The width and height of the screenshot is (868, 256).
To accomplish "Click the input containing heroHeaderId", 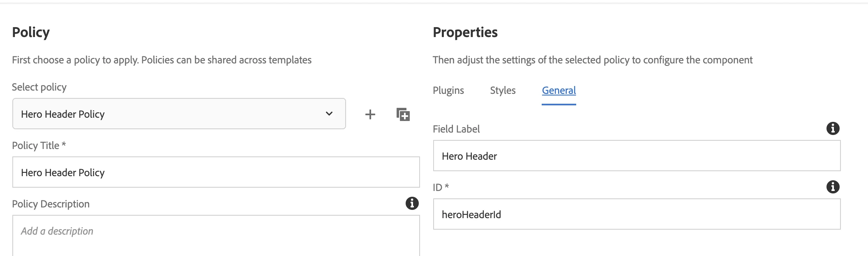I will click(637, 214).
